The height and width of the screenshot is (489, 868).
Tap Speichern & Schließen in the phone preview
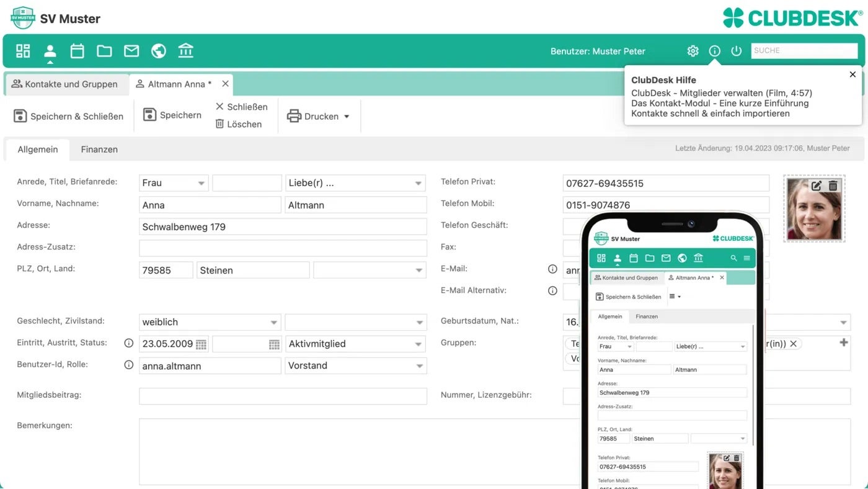click(628, 297)
